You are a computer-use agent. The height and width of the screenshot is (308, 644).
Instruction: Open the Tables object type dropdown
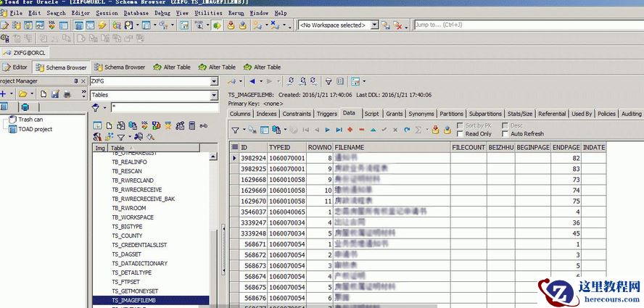point(214,95)
